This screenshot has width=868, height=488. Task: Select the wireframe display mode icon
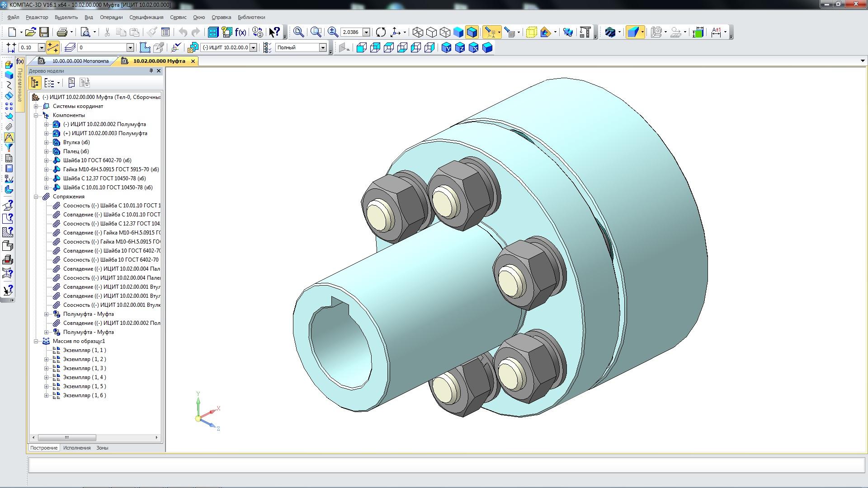[x=418, y=32]
